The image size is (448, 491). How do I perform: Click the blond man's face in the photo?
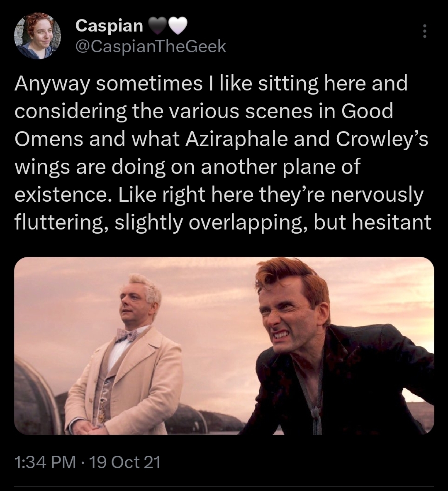pos(136,302)
